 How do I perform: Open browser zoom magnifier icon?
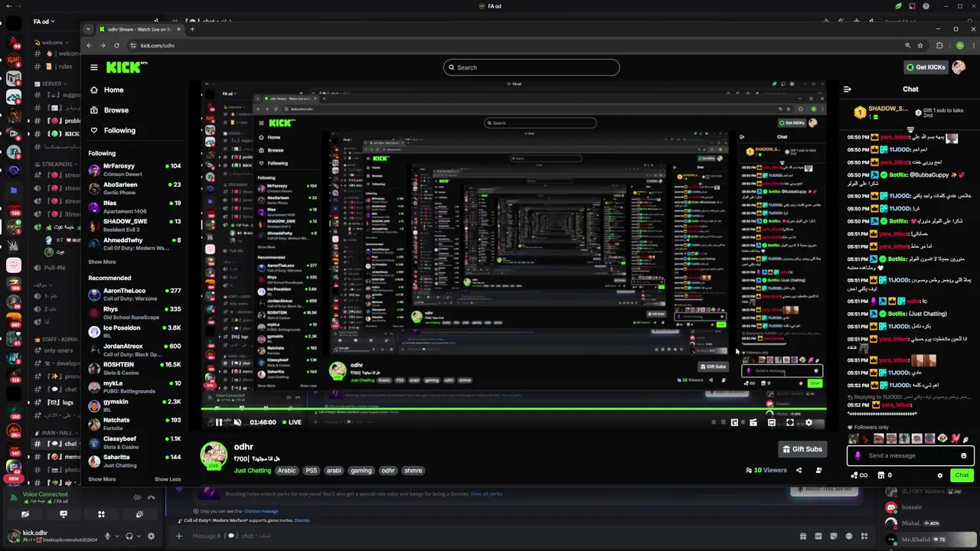click(x=907, y=45)
